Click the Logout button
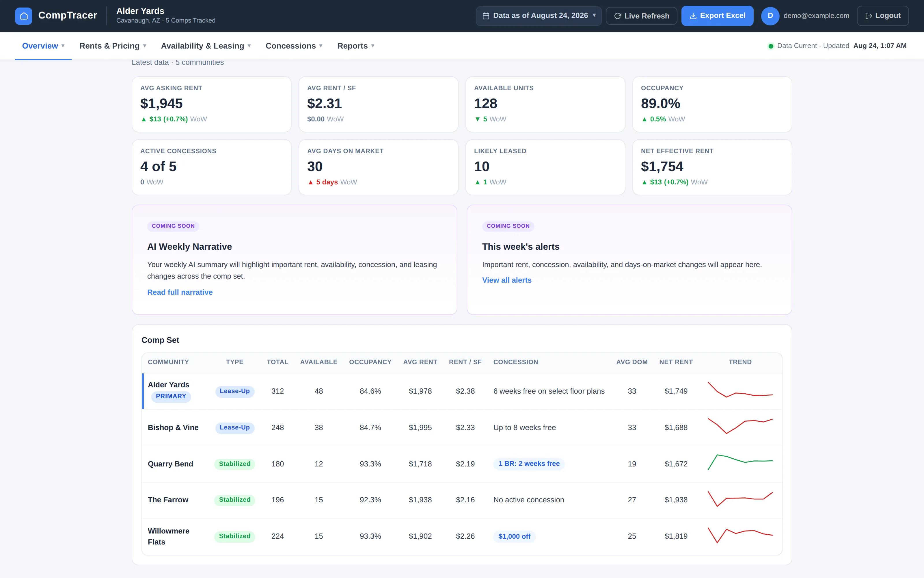The image size is (924, 578). (883, 16)
